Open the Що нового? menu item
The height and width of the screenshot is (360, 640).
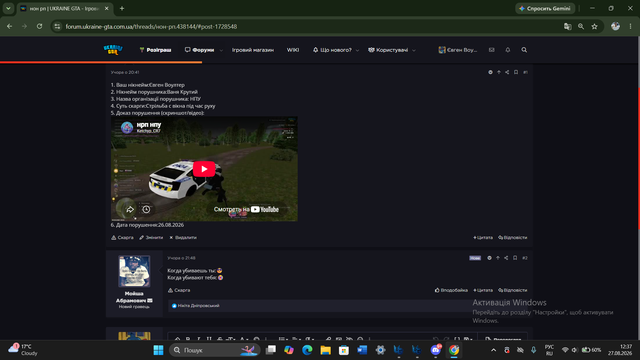[x=332, y=50]
